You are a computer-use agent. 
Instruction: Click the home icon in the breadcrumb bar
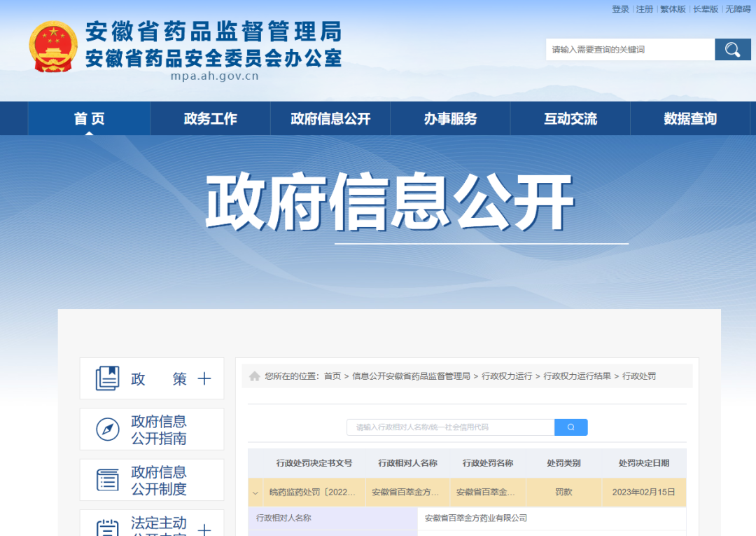[254, 376]
